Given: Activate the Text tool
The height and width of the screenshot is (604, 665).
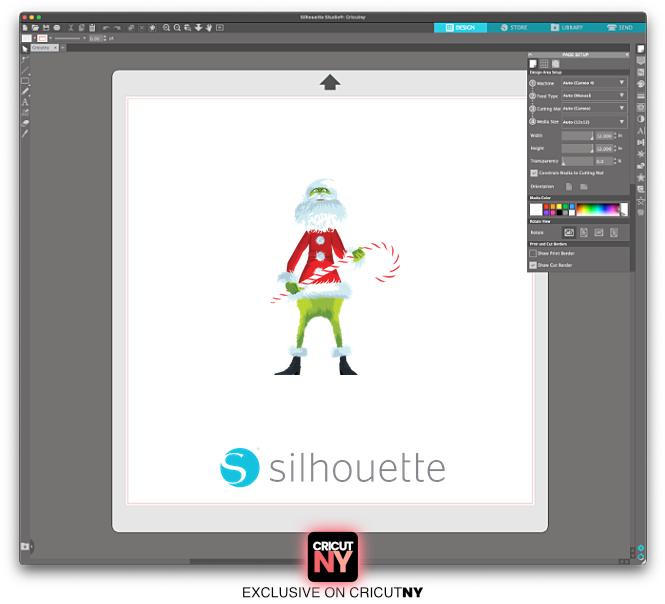Looking at the screenshot, I should [x=25, y=102].
